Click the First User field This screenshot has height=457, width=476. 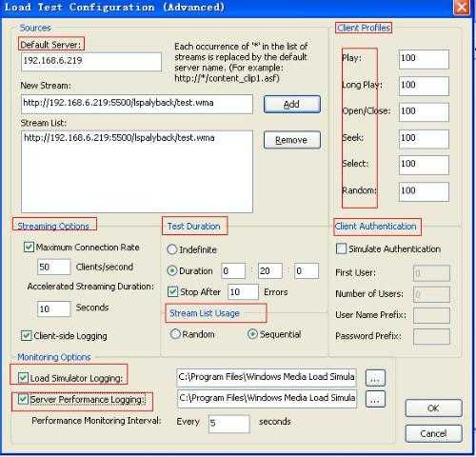(x=431, y=273)
